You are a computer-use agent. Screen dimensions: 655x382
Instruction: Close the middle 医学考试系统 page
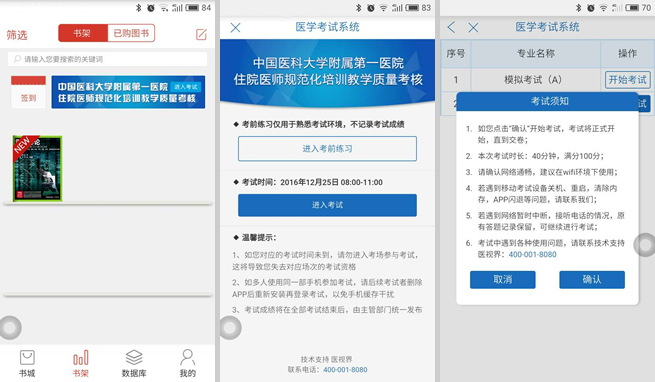click(x=236, y=28)
